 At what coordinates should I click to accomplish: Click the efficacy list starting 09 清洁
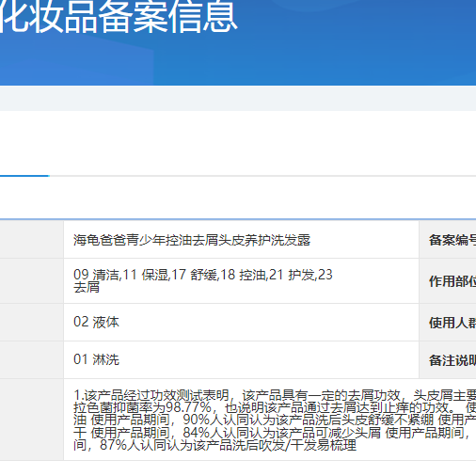click(x=203, y=280)
